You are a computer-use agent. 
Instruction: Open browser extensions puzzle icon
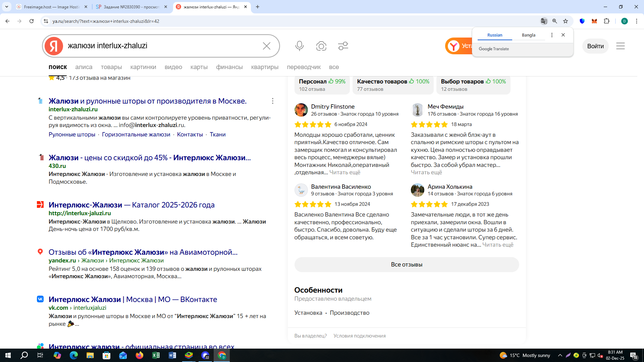pyautogui.click(x=606, y=21)
